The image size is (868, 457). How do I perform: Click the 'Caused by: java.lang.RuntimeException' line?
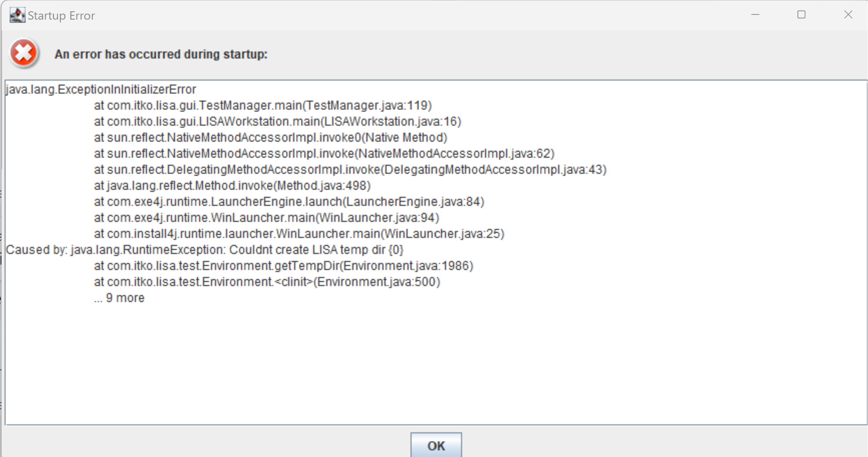204,250
